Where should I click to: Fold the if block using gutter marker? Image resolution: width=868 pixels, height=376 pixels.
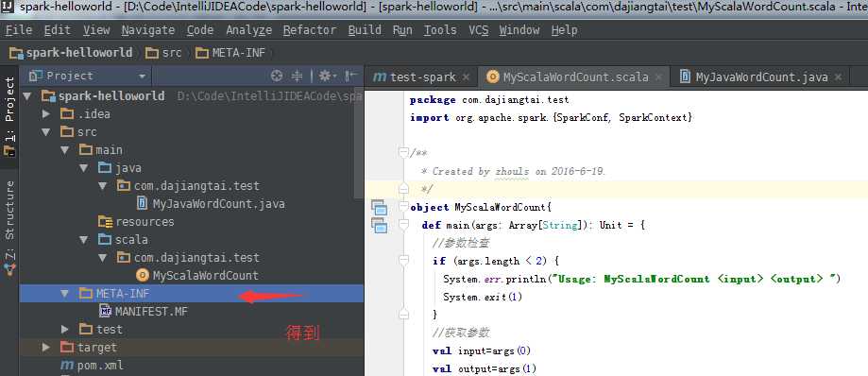point(403,260)
